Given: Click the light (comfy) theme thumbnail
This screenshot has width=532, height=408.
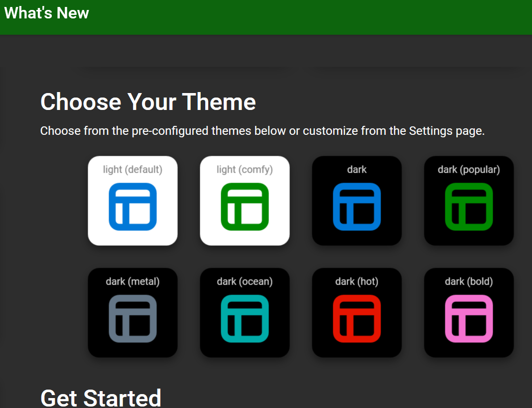Looking at the screenshot, I should click(245, 206).
